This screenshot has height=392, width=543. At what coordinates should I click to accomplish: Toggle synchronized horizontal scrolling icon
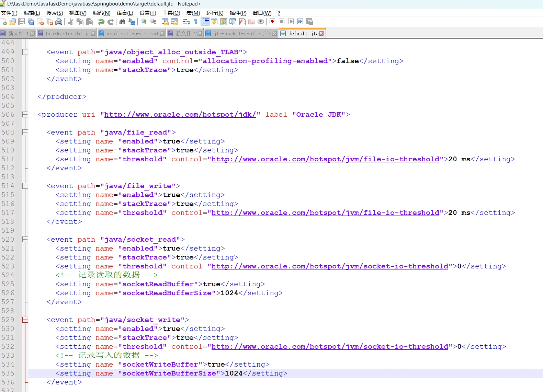coord(174,22)
